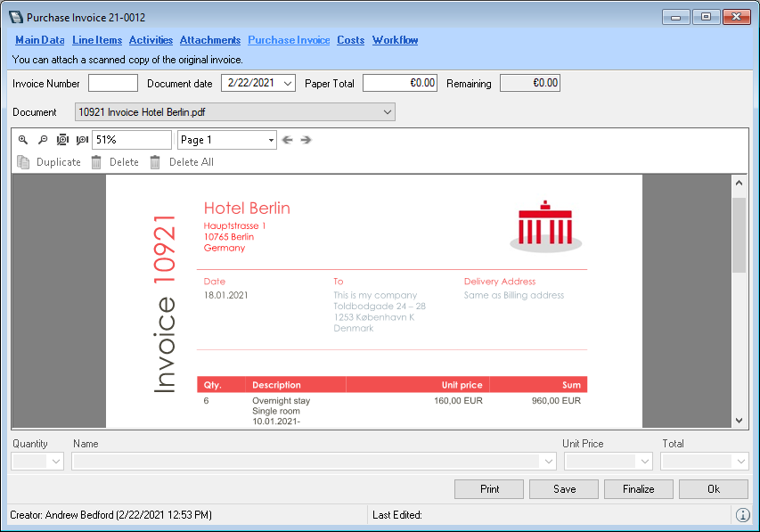Viewport: 760px width, 532px height.
Task: Open the Document date dropdown
Action: (x=287, y=84)
